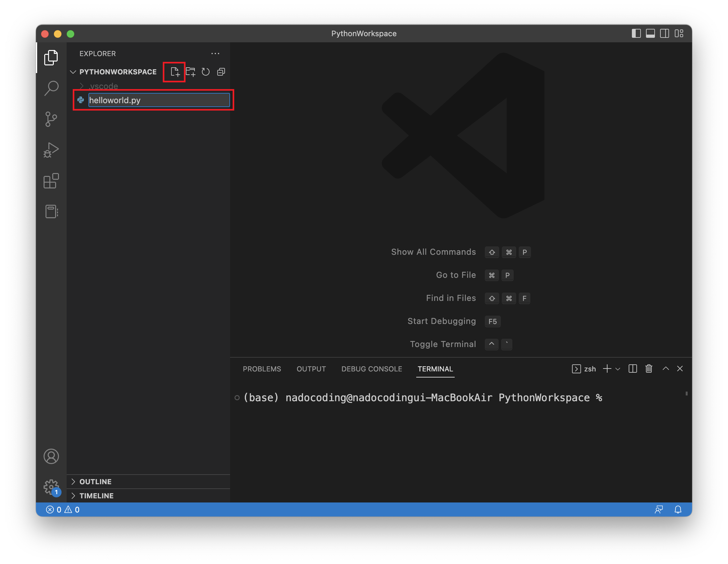Open the Source Control view

tap(51, 119)
